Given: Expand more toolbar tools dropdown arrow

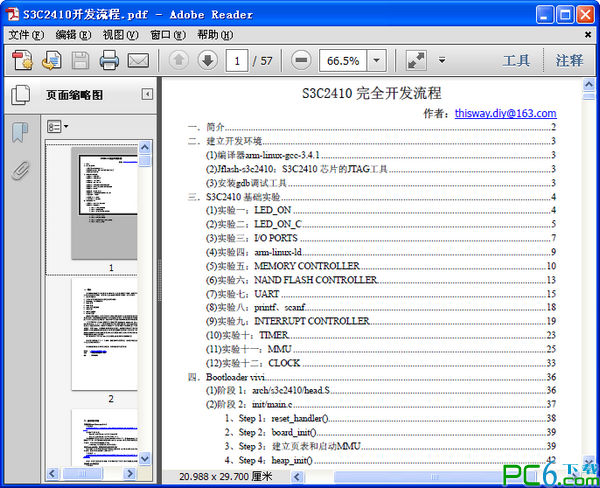Looking at the screenshot, I should pyautogui.click(x=442, y=61).
